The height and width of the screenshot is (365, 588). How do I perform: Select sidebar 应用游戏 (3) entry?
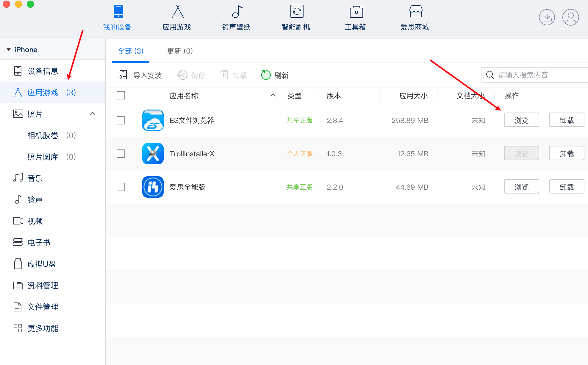[53, 92]
